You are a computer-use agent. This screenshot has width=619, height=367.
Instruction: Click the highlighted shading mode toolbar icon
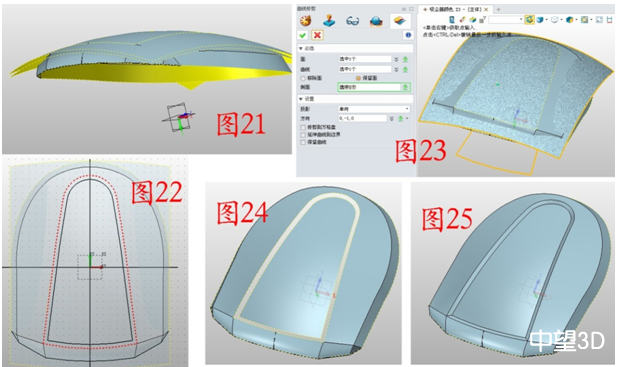529,19
